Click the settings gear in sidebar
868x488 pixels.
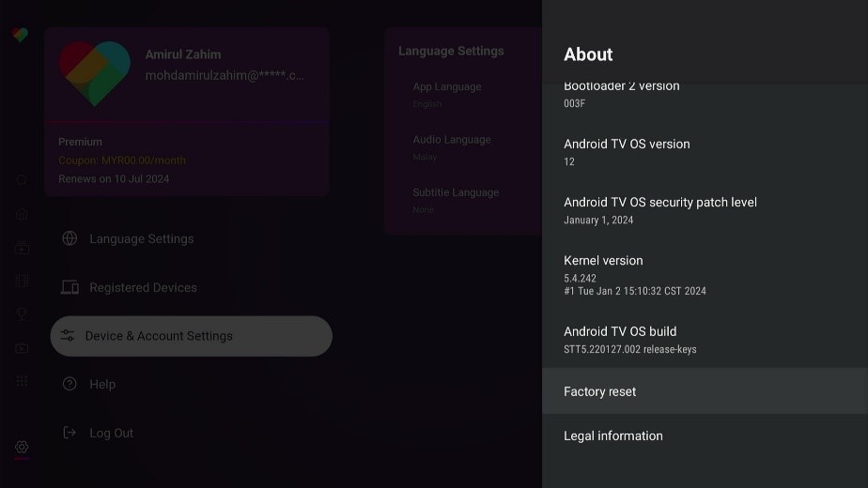click(22, 447)
